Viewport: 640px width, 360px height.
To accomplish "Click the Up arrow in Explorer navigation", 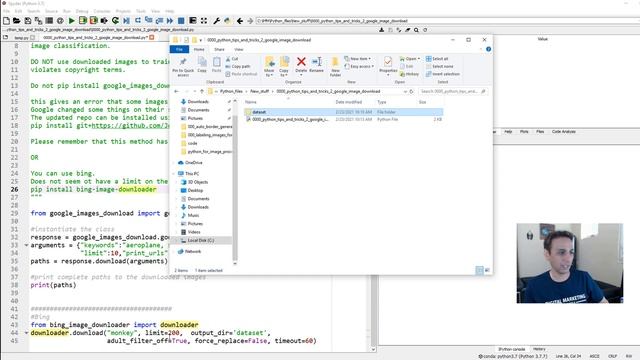I will (x=202, y=91).
